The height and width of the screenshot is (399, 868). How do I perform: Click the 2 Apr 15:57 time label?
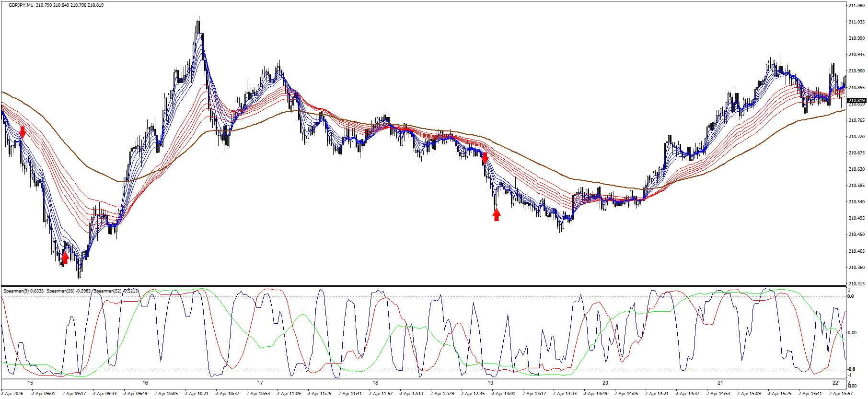click(841, 394)
